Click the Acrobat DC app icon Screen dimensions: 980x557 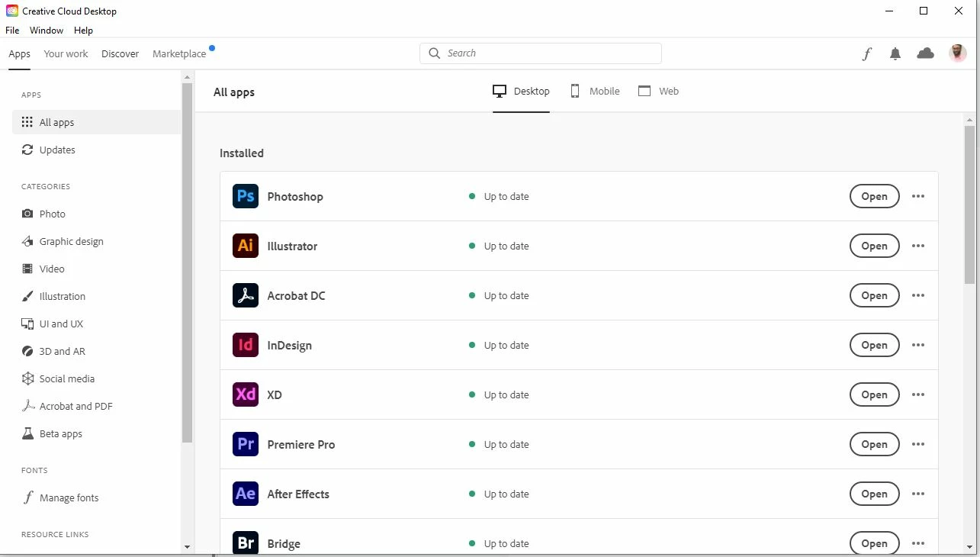(x=246, y=295)
